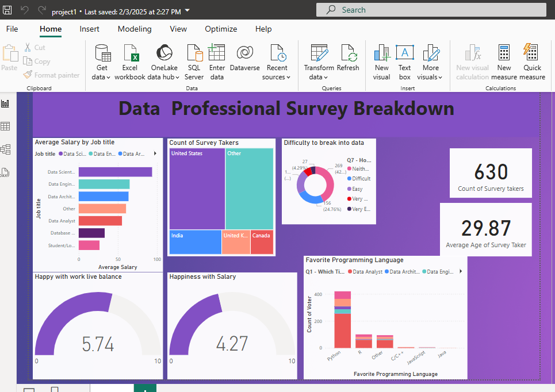Expand the Transform data dropdown
Screen dimensions: 555x392
[319, 77]
